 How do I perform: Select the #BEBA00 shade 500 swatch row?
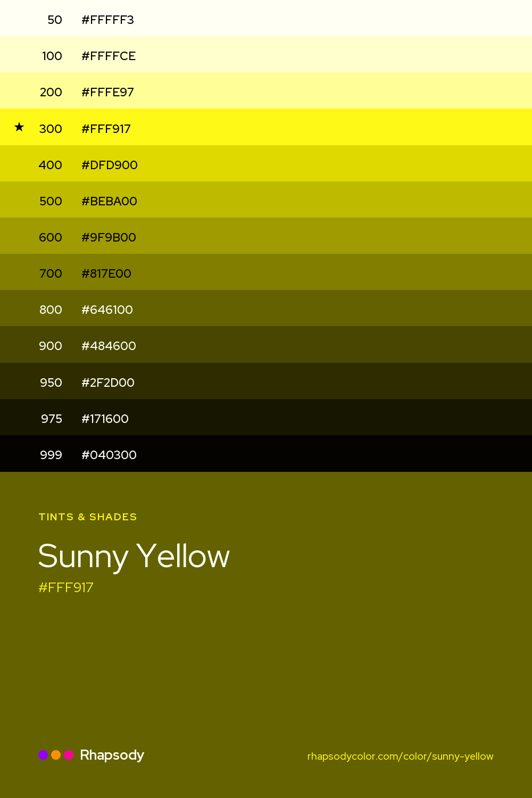pos(266,199)
